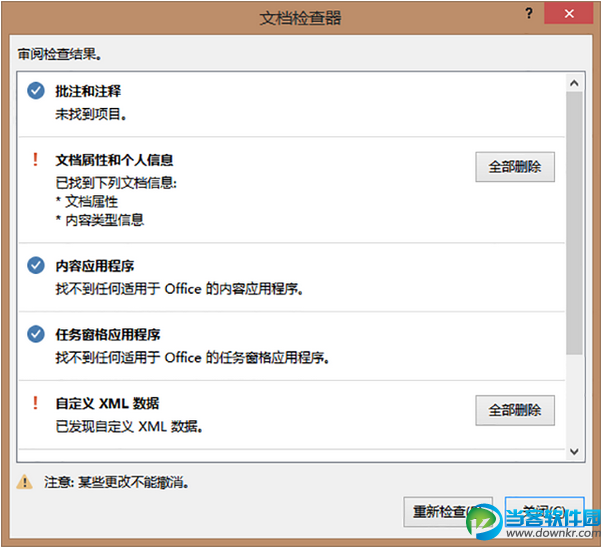Click the text 已找到下列文档信息:
The width and height of the screenshot is (602, 547).
pos(116,183)
